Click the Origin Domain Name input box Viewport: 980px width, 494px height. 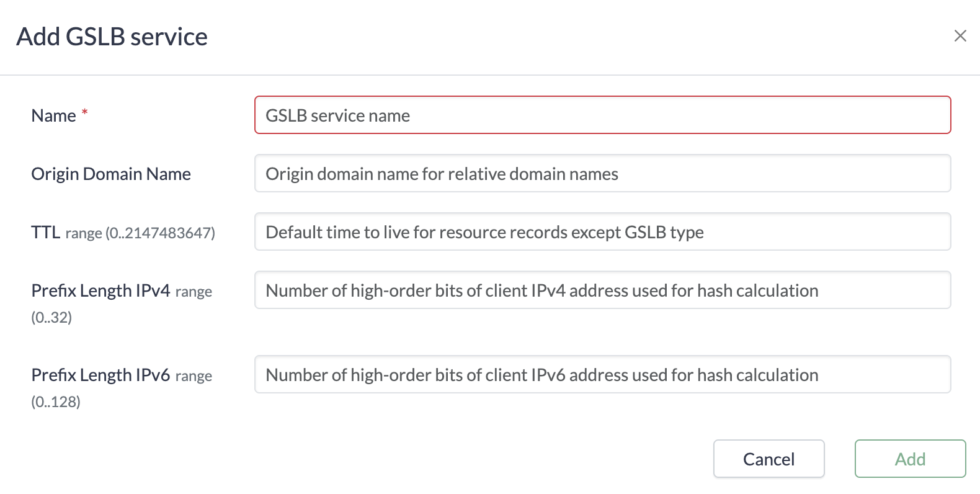click(x=602, y=174)
